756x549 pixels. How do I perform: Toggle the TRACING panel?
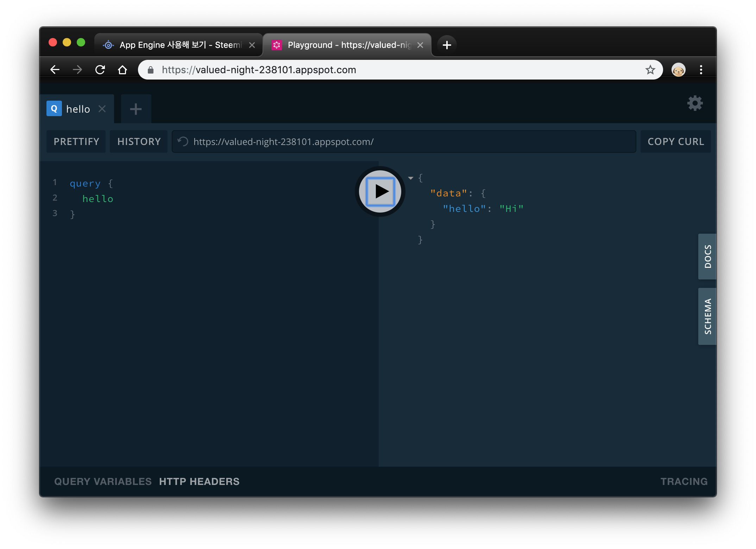tap(683, 481)
